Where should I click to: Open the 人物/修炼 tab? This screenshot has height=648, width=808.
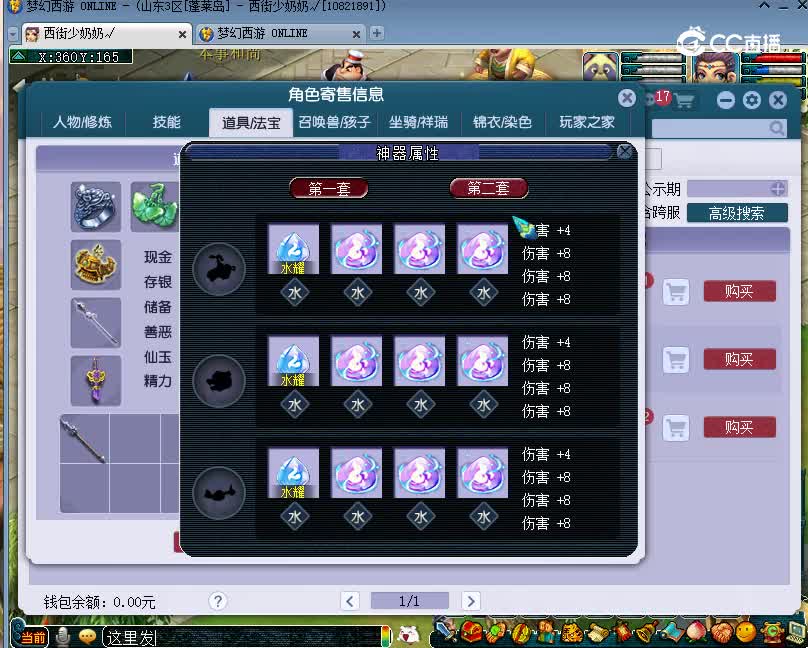click(82, 122)
